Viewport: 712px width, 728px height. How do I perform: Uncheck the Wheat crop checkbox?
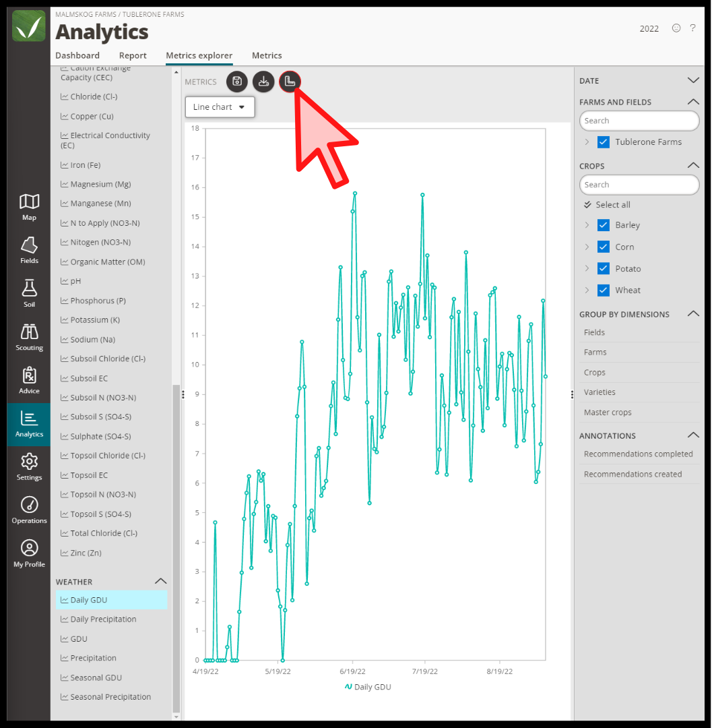[x=603, y=290]
